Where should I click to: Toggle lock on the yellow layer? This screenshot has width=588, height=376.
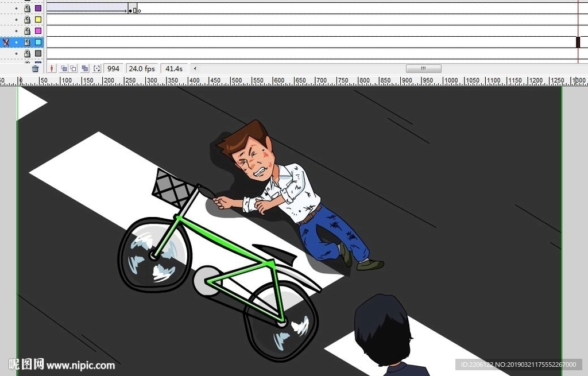tap(27, 20)
